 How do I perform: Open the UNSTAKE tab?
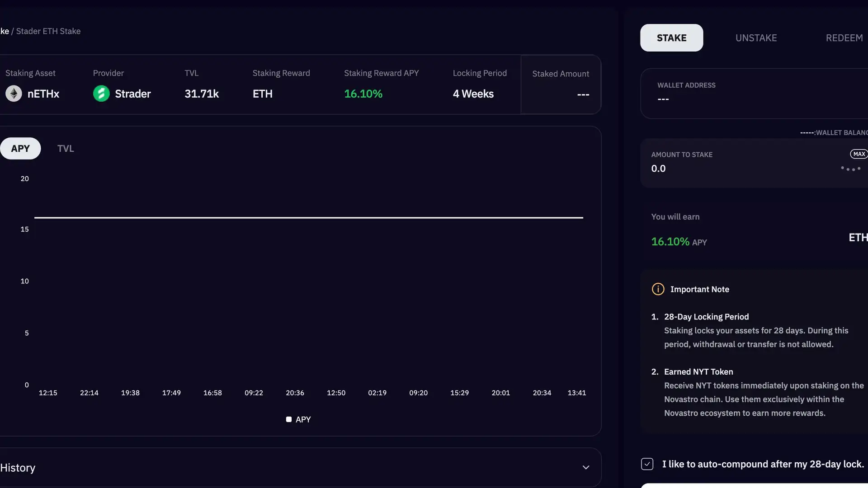[756, 38]
